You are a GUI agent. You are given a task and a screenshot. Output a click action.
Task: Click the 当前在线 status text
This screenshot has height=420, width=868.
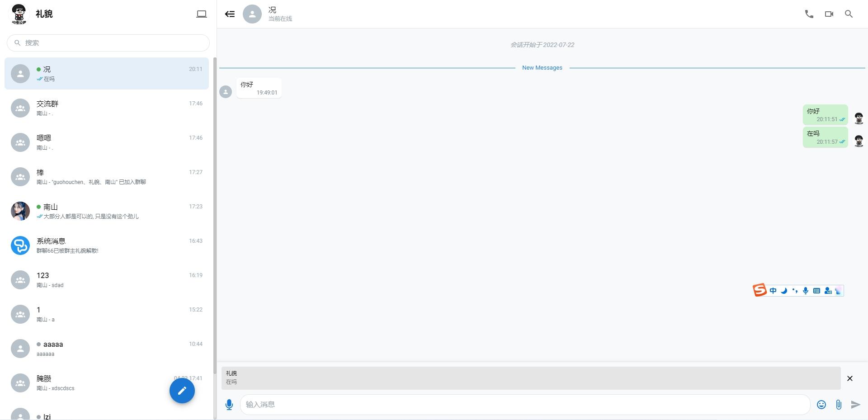(x=280, y=19)
